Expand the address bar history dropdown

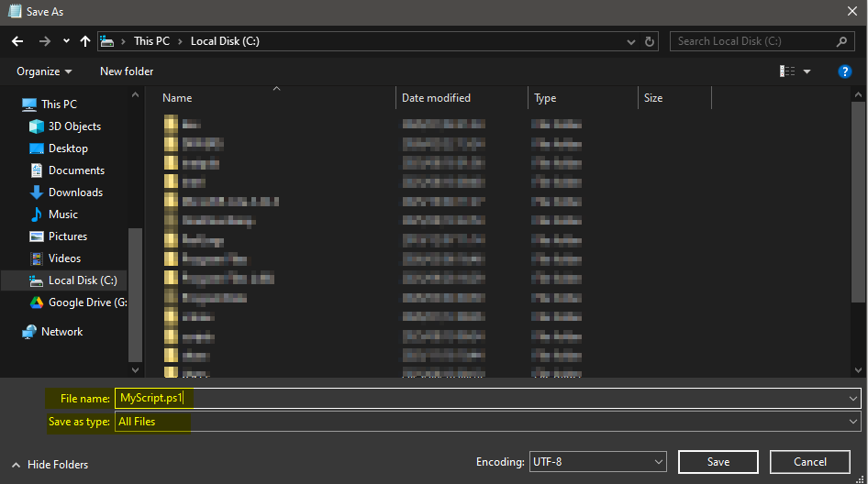630,41
